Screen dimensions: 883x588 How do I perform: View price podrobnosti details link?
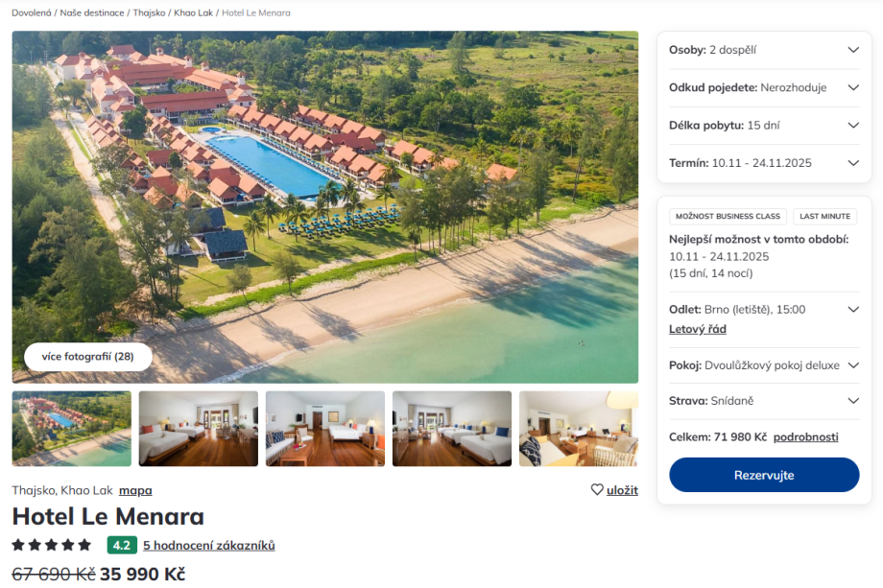tap(805, 437)
